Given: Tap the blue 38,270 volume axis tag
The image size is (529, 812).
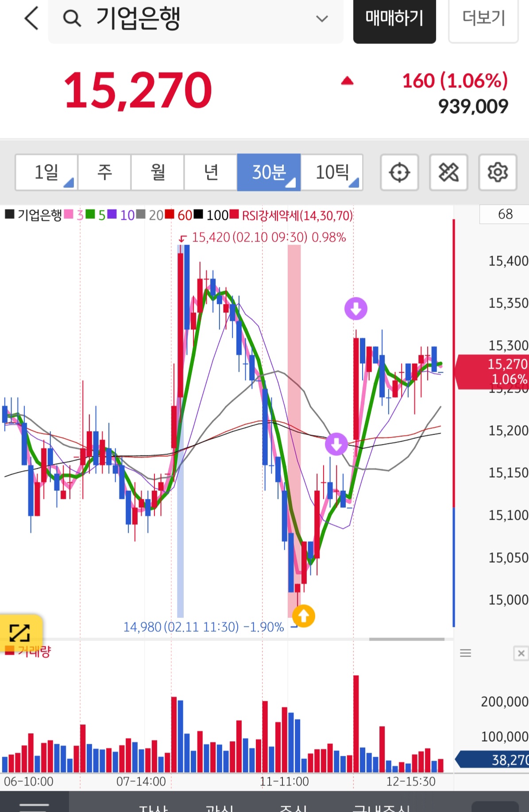Looking at the screenshot, I should [493, 759].
